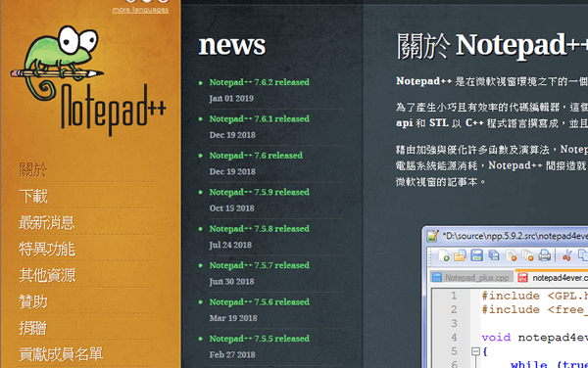Click the red unsaved disk icon on notepad4ever tab
588x368 pixels.
point(522,277)
